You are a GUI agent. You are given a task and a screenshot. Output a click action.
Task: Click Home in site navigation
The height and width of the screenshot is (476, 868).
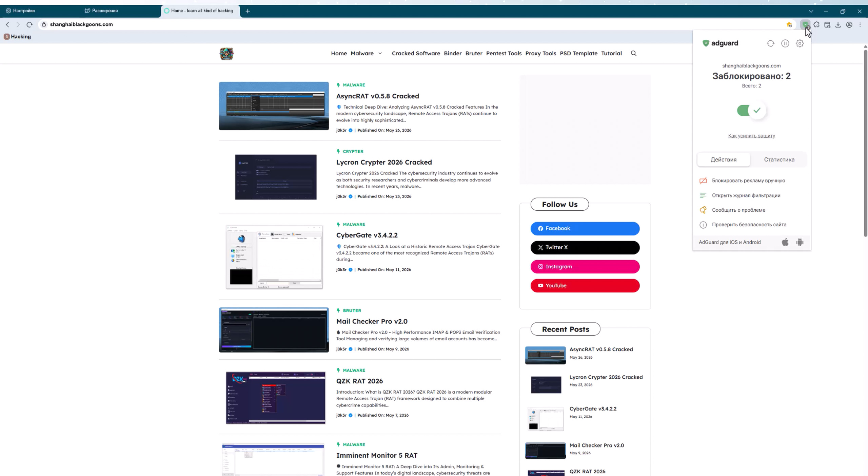point(339,53)
